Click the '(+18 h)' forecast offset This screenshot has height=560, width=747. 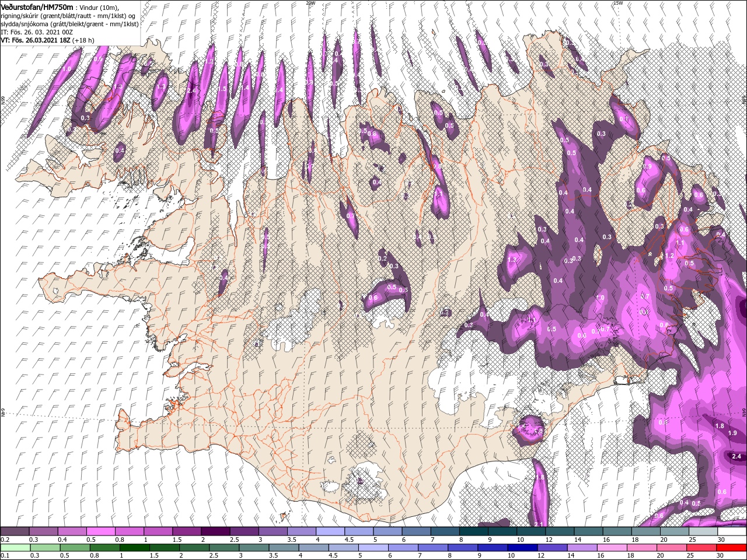coord(84,40)
